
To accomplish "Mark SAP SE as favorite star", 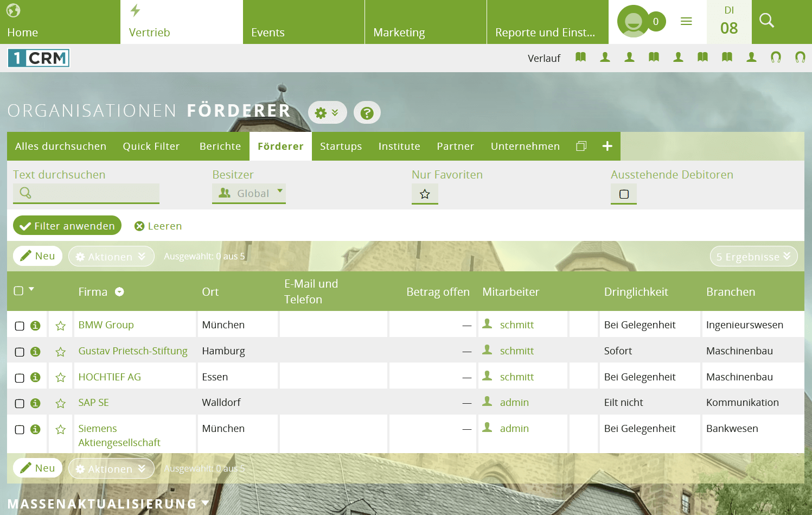I will [x=61, y=403].
